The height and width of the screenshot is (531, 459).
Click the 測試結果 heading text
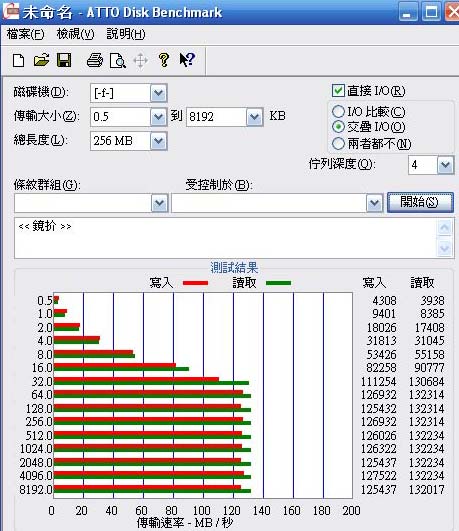pyautogui.click(x=234, y=268)
